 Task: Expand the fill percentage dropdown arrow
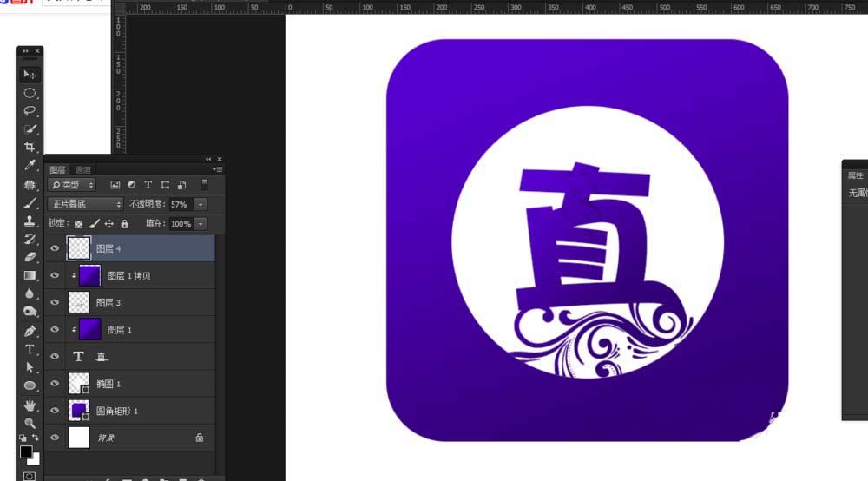click(201, 224)
